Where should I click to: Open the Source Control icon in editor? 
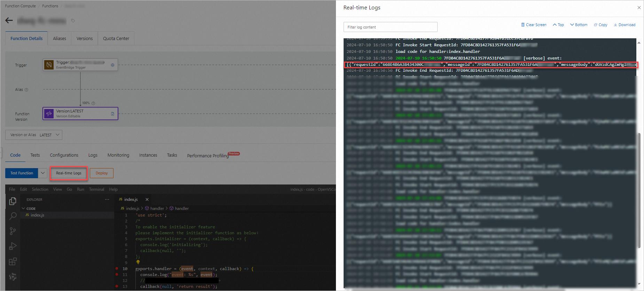tap(13, 231)
